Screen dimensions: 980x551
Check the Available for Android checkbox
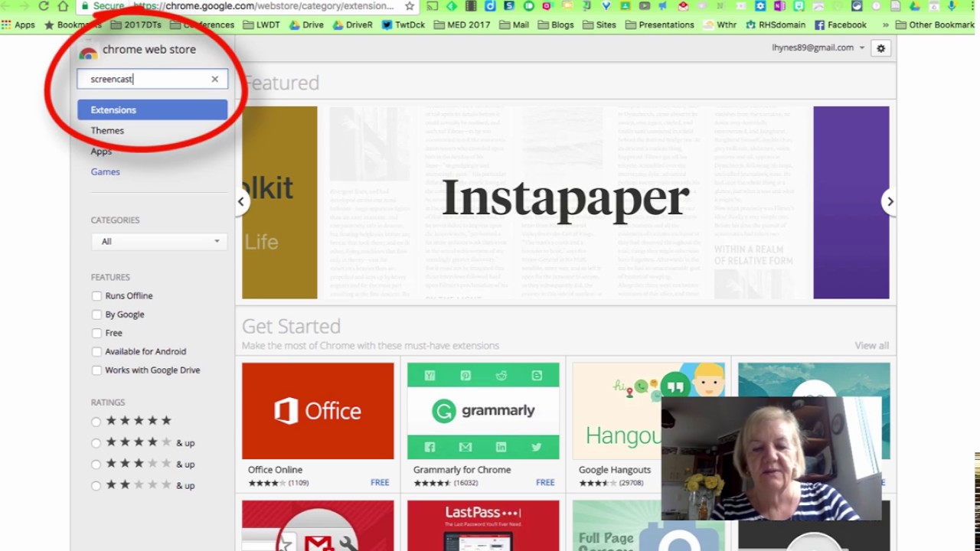(96, 352)
